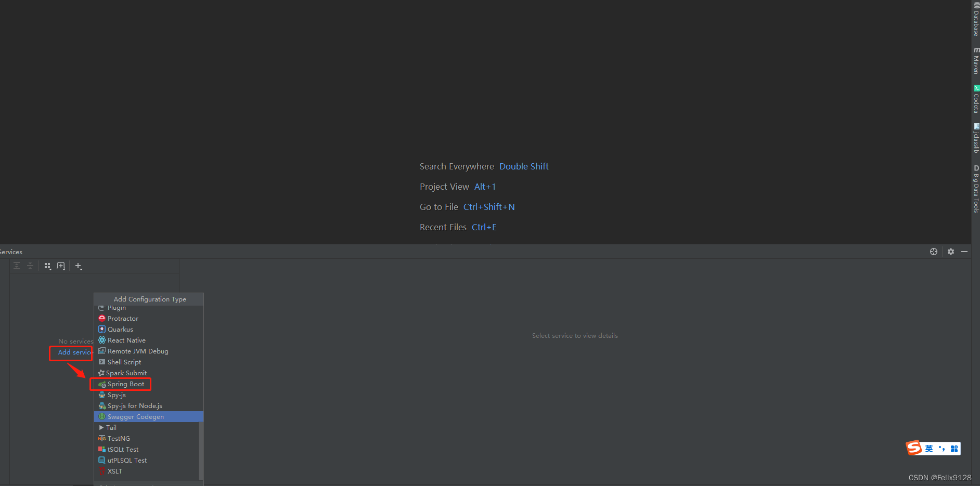Screen dimensions: 980x486
Task: Click the Protractor red icon
Action: (102, 318)
